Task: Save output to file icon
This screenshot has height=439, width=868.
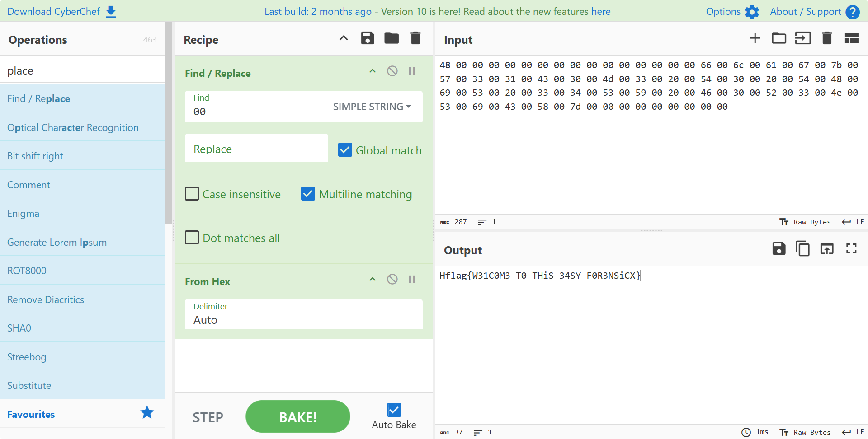Action: coord(779,248)
